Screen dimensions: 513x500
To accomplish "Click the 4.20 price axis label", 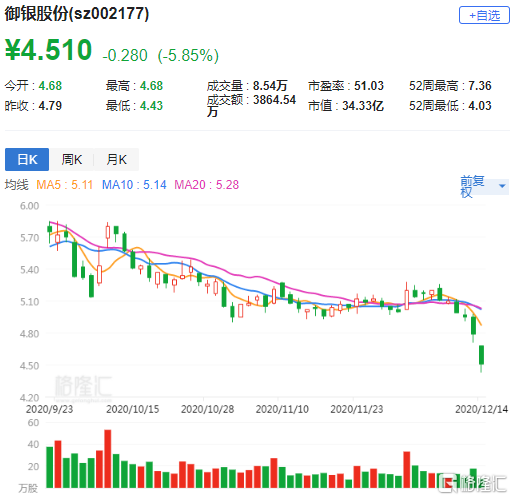I will tap(29, 398).
